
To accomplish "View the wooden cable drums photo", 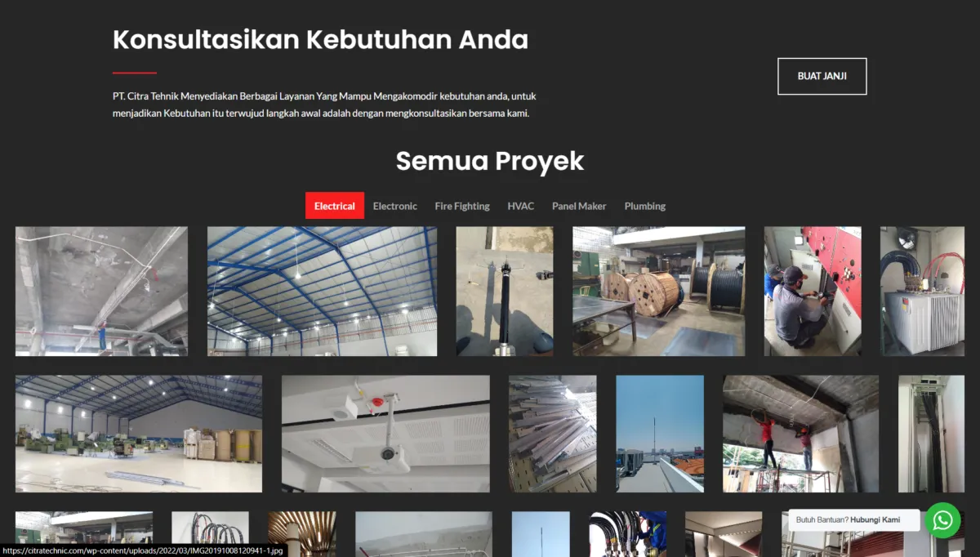I will pos(658,291).
